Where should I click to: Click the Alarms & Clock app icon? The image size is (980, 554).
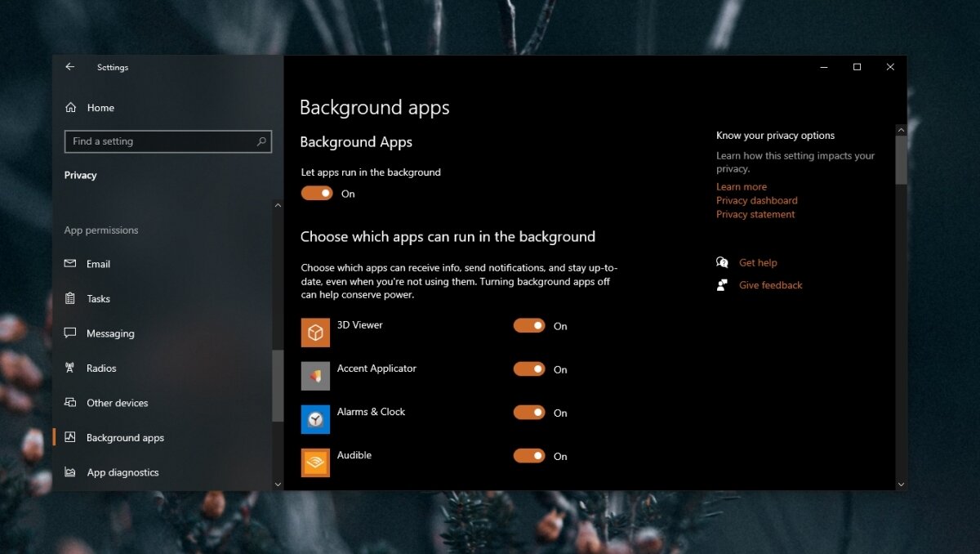click(315, 419)
